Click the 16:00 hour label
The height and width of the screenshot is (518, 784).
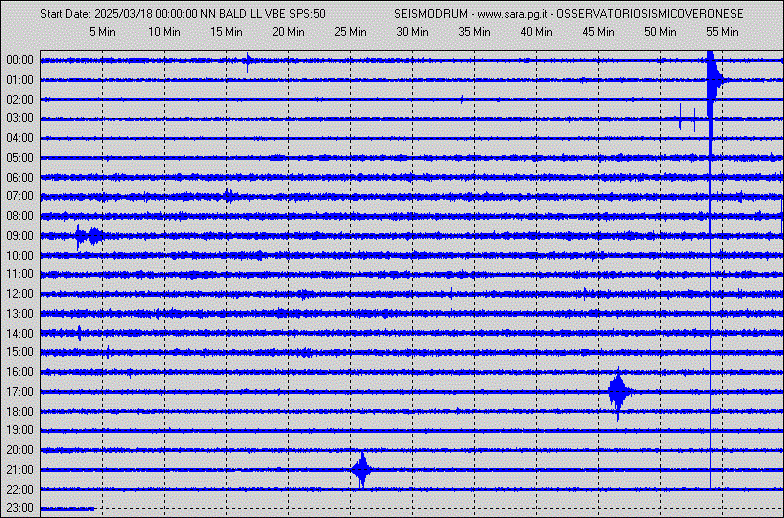pos(20,372)
